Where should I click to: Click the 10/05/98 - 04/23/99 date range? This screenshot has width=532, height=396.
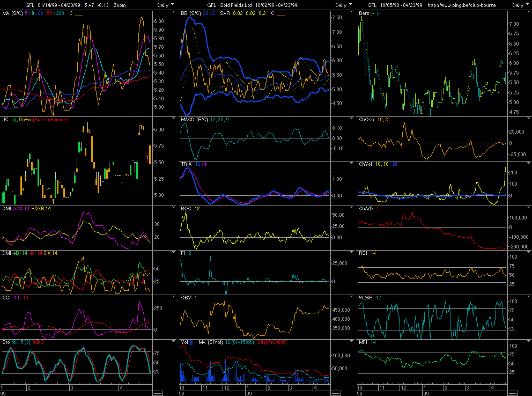click(x=401, y=5)
